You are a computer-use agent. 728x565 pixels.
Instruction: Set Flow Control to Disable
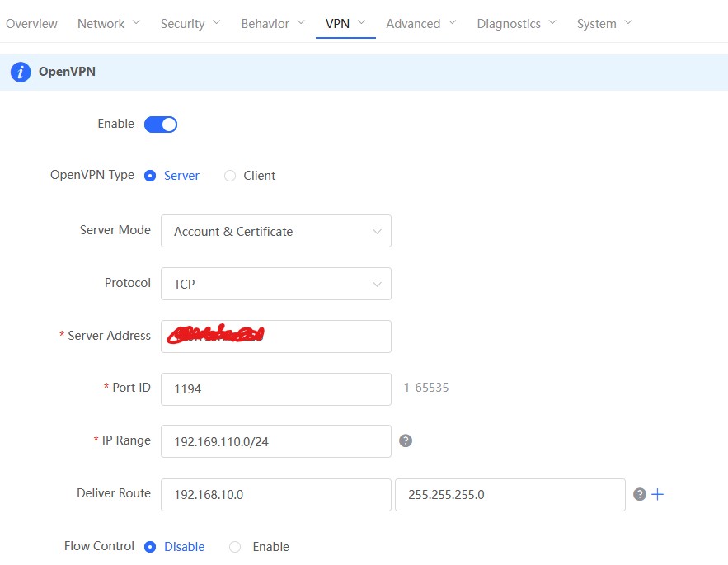pos(150,547)
